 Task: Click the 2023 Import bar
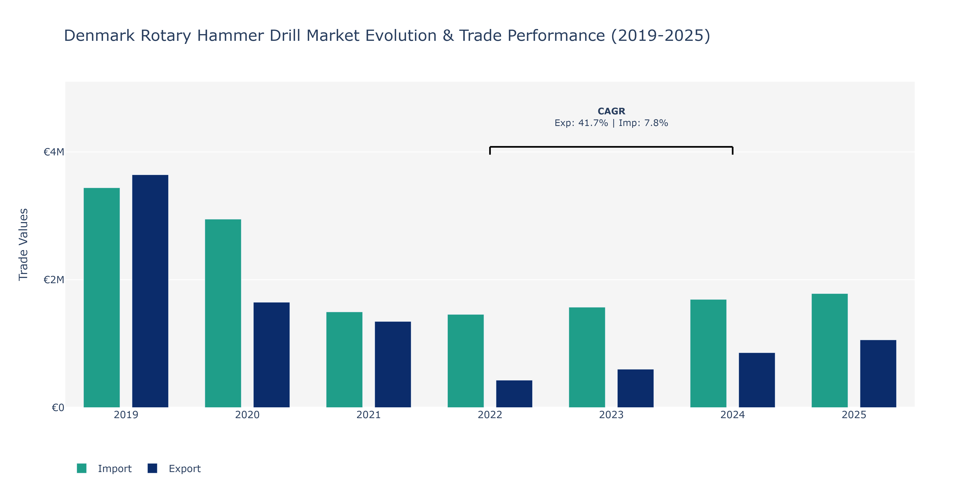pos(587,357)
